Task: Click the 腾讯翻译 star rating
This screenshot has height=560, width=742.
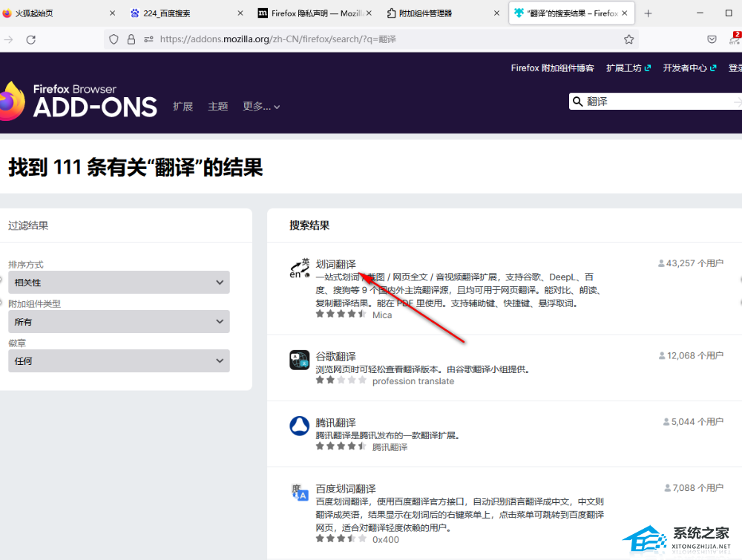Action: tap(341, 447)
